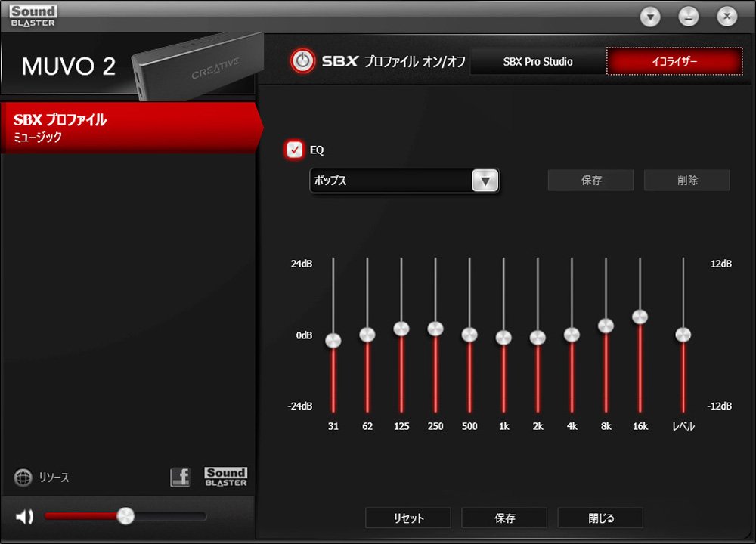This screenshot has width=756, height=544.
Task: Switch to the イコライザー tab
Action: [x=674, y=61]
